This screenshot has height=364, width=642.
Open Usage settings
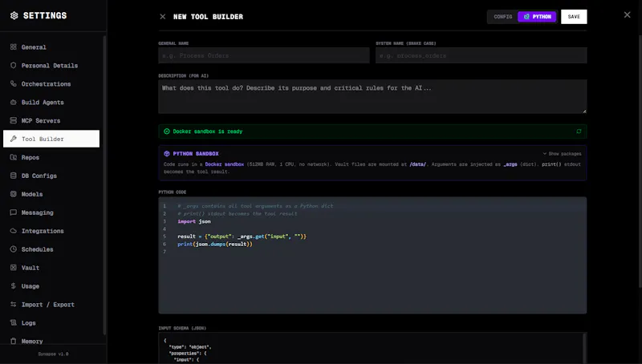pos(51,286)
